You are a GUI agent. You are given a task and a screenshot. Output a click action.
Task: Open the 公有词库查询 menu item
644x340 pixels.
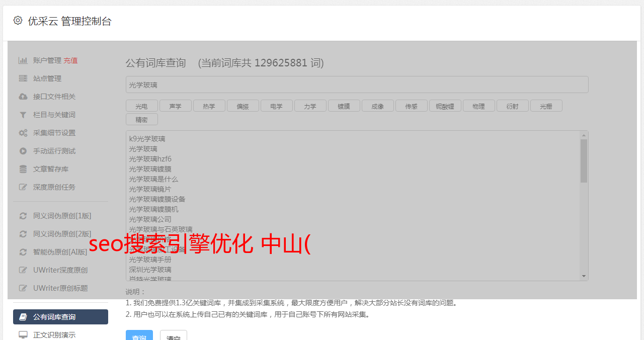point(60,317)
